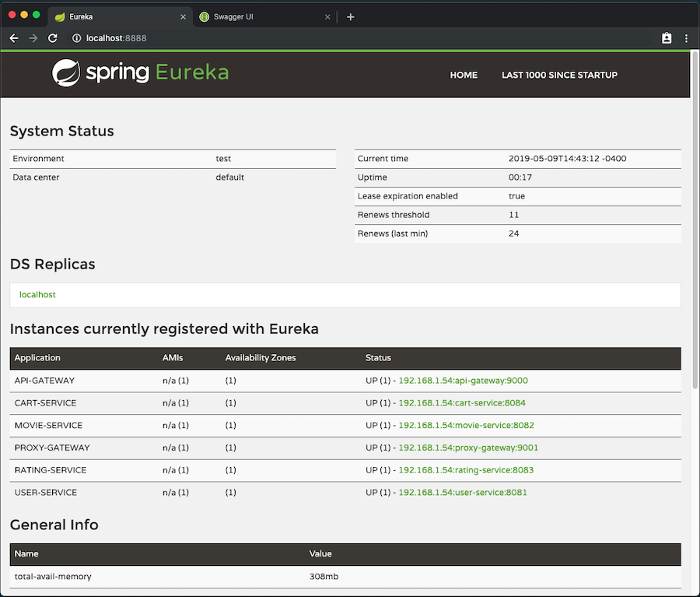
Task: Open the localhost DS replica link
Action: 37,294
